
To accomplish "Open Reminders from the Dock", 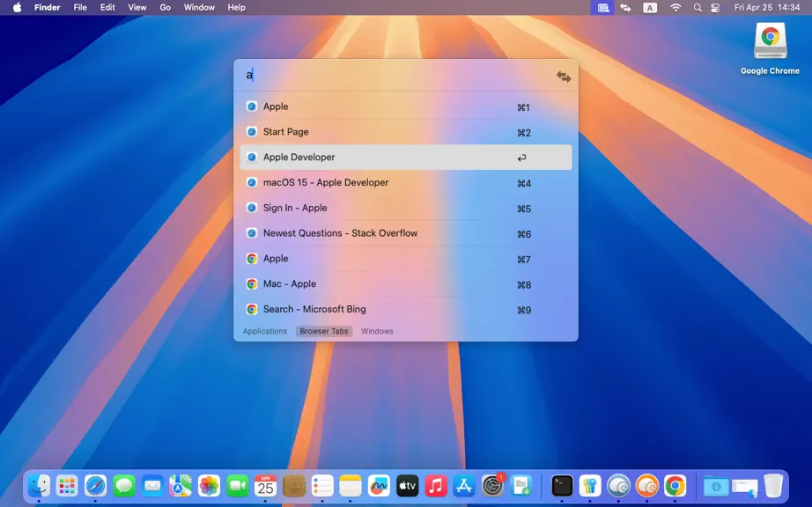I will tap(322, 486).
